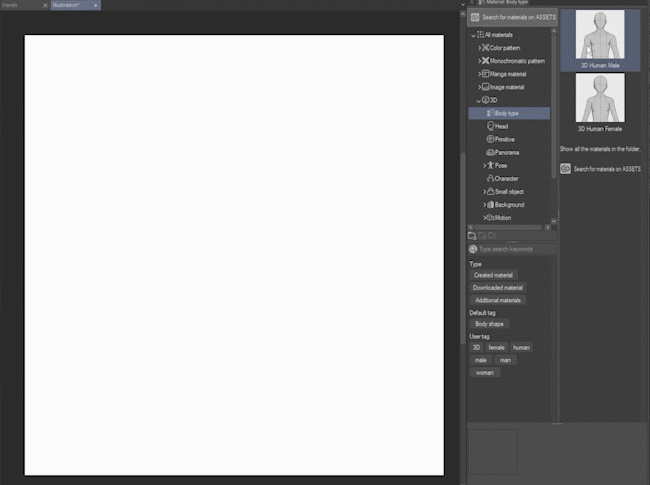650x485 pixels.
Task: Toggle the Created material filter
Action: click(x=493, y=275)
